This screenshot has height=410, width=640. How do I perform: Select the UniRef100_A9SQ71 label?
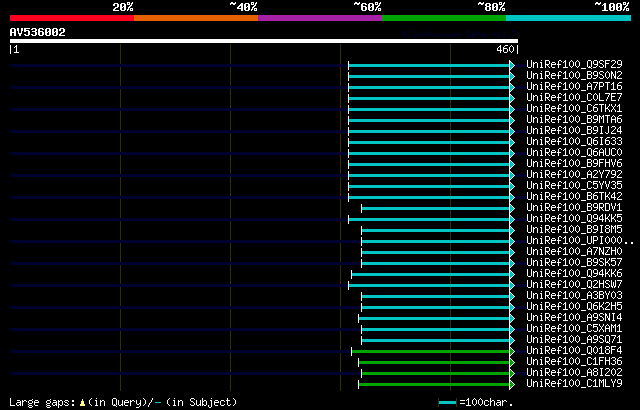pos(574,339)
